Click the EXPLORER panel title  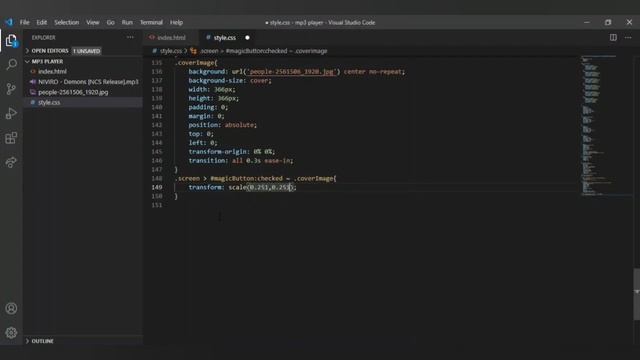pos(43,38)
